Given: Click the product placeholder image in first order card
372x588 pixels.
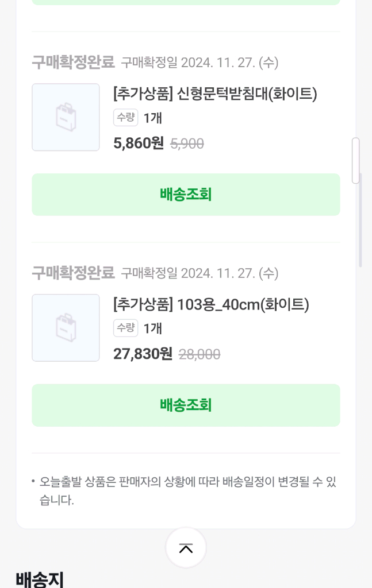Looking at the screenshot, I should coord(66,117).
